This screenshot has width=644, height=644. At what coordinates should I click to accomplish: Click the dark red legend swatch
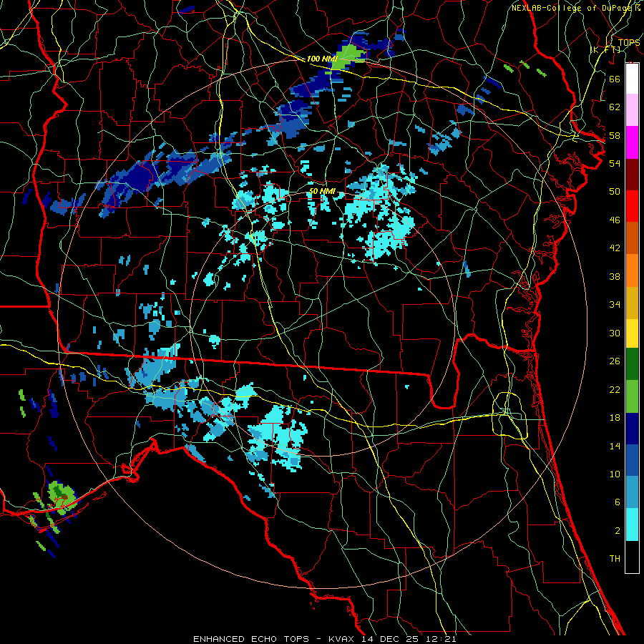tap(632, 174)
